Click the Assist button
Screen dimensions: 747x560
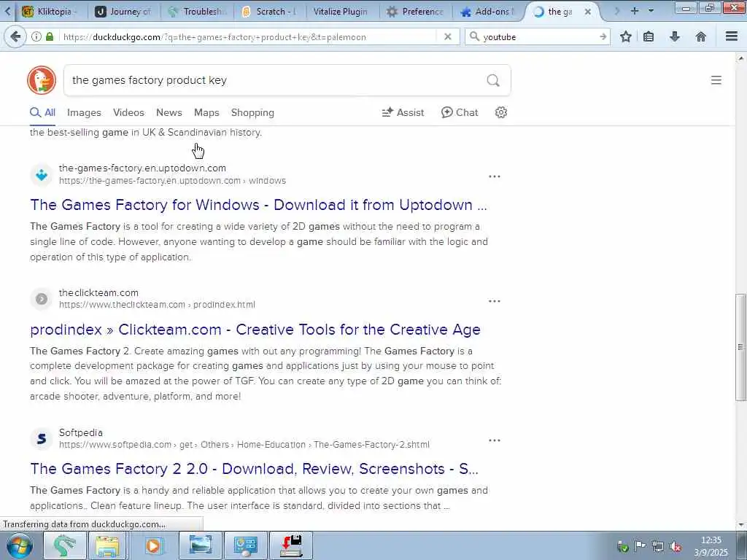tap(403, 112)
